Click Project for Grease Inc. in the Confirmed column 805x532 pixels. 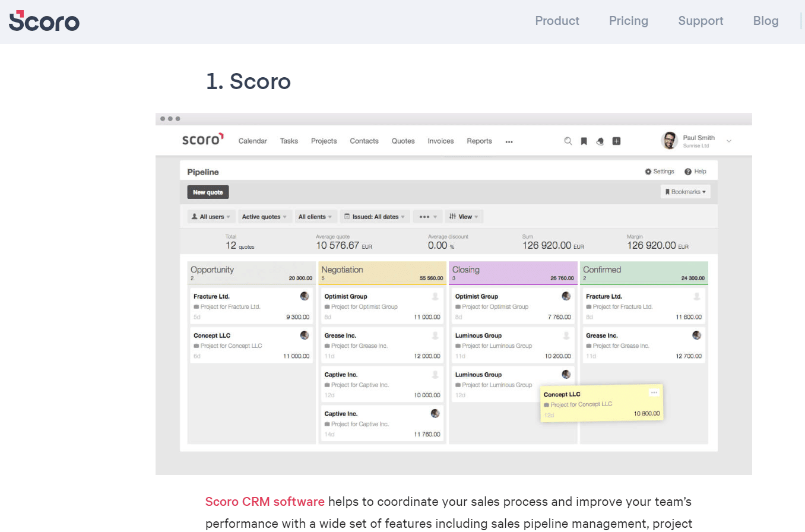(621, 346)
